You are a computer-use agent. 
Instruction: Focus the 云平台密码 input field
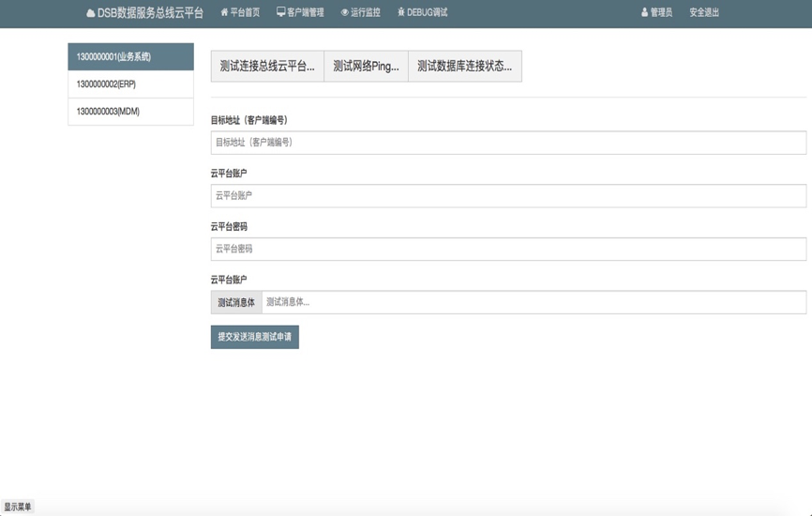pyautogui.click(x=508, y=250)
